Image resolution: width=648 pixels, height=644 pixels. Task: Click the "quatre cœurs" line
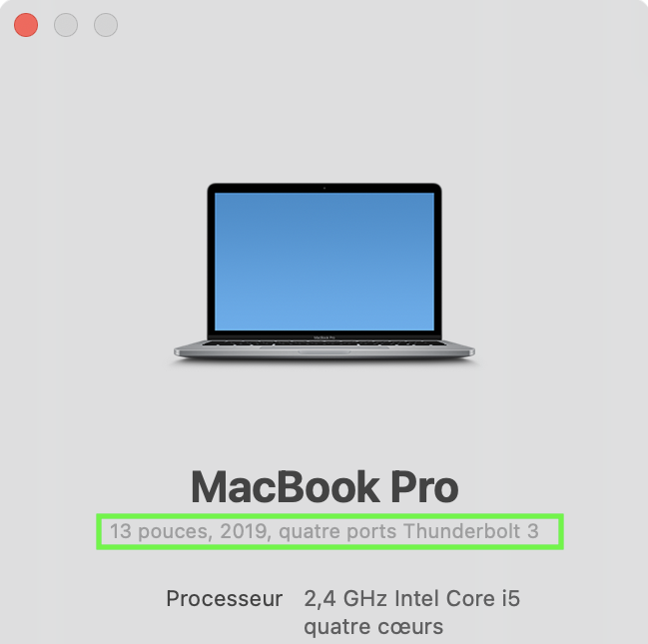coord(373,627)
